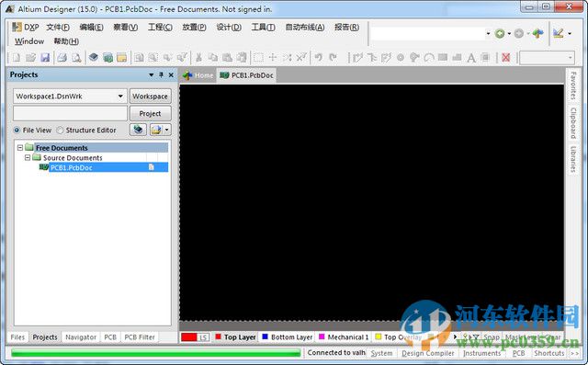
Task: Click the yellow workspace folder icon
Action: tap(122, 57)
